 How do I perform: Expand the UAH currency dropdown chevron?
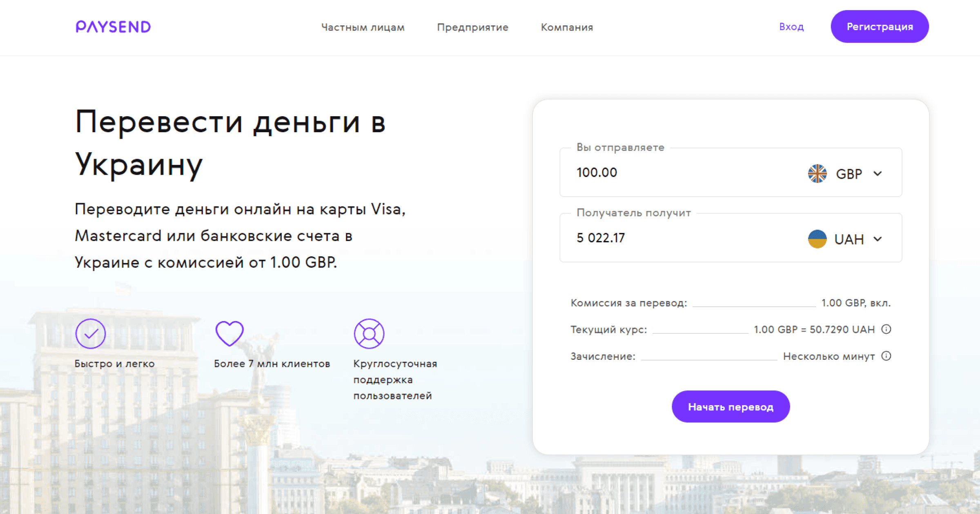point(878,239)
